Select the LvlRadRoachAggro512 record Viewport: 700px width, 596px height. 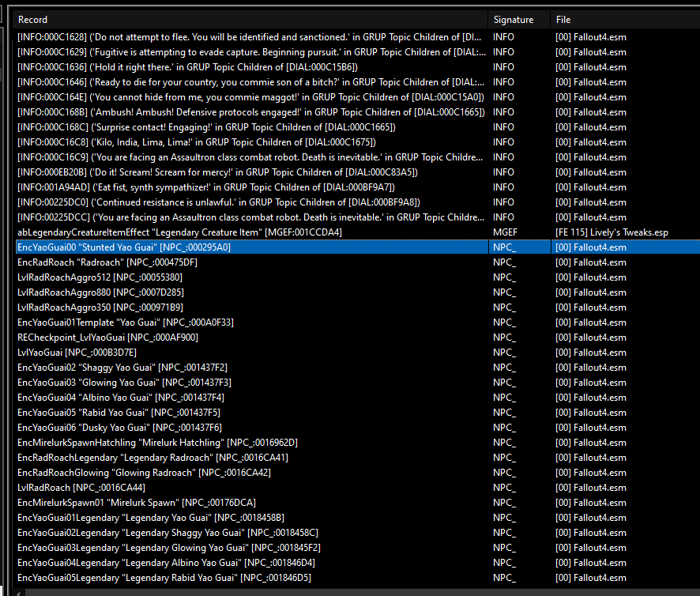(x=357, y=277)
